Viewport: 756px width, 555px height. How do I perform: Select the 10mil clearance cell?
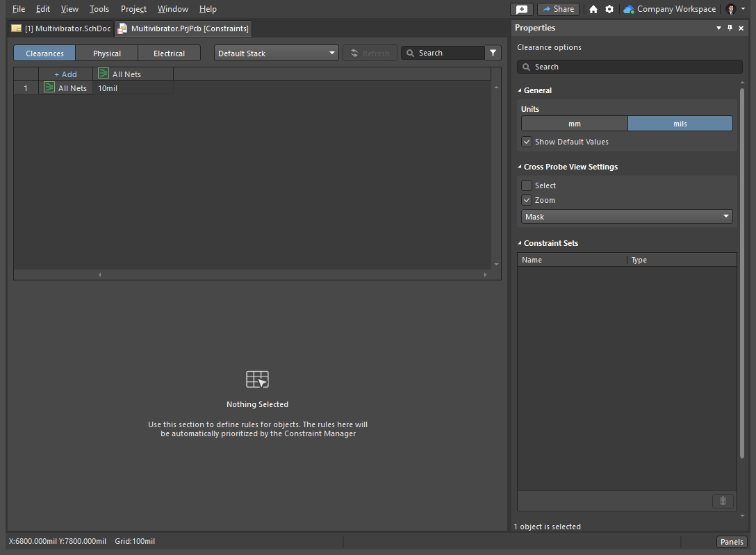pyautogui.click(x=133, y=88)
